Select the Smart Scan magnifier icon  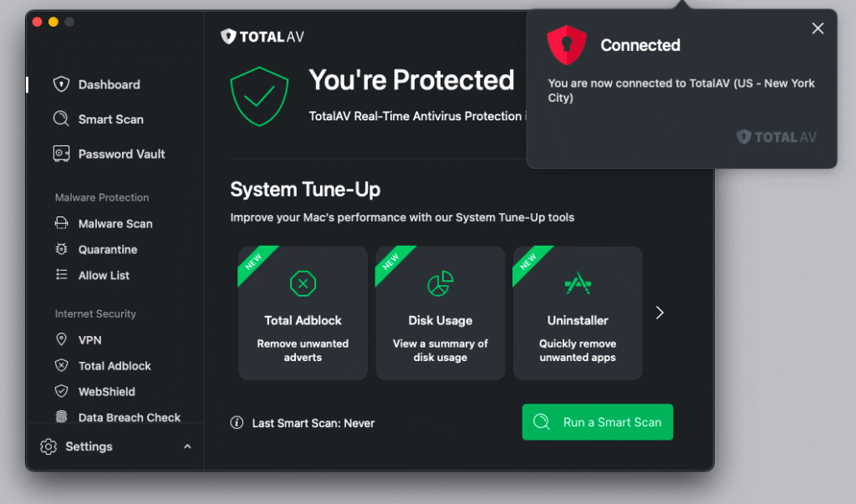pos(61,119)
